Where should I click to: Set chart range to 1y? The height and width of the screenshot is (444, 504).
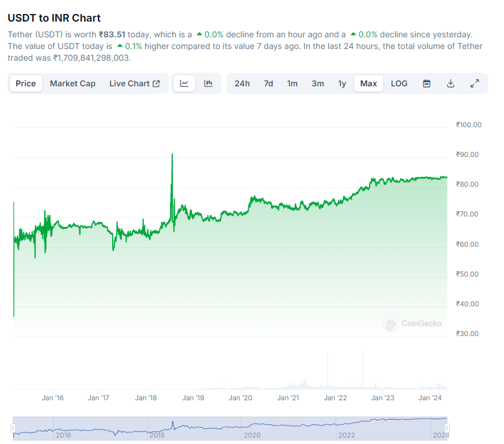coord(342,83)
